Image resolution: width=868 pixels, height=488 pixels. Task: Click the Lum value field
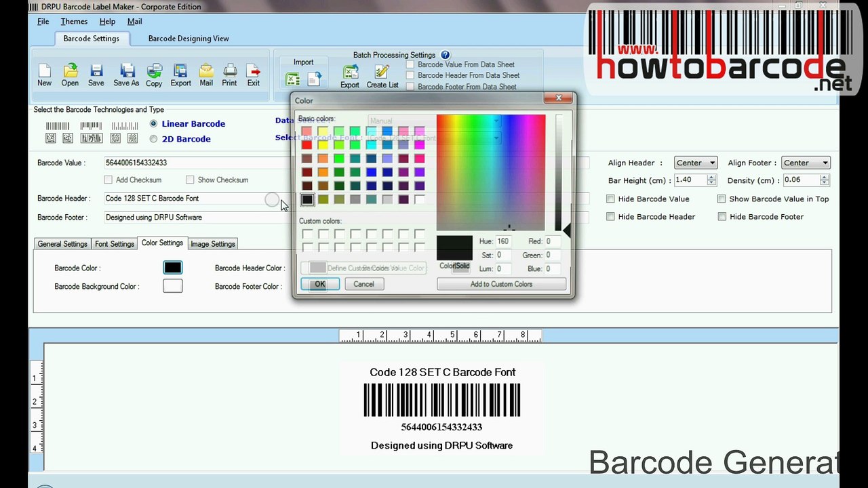click(x=505, y=268)
